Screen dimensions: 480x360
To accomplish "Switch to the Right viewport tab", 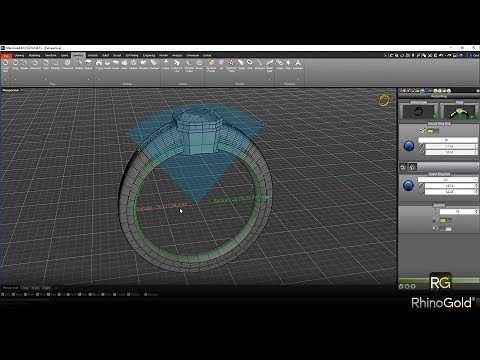I will (46, 288).
